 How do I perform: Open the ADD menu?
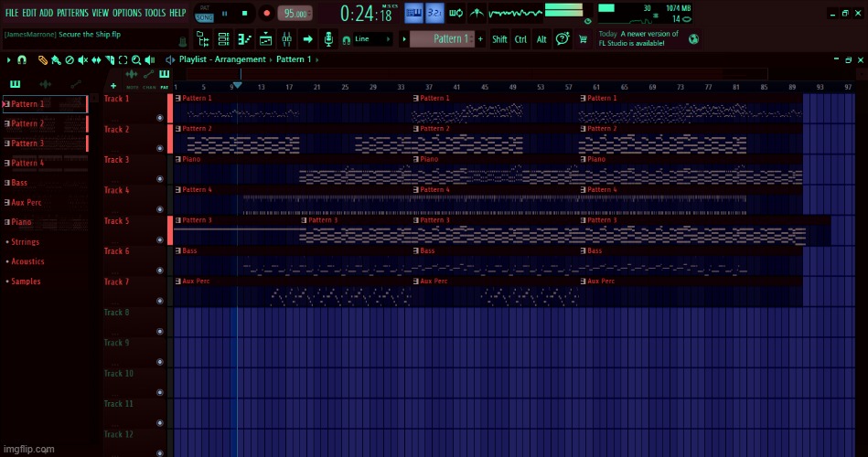click(47, 13)
